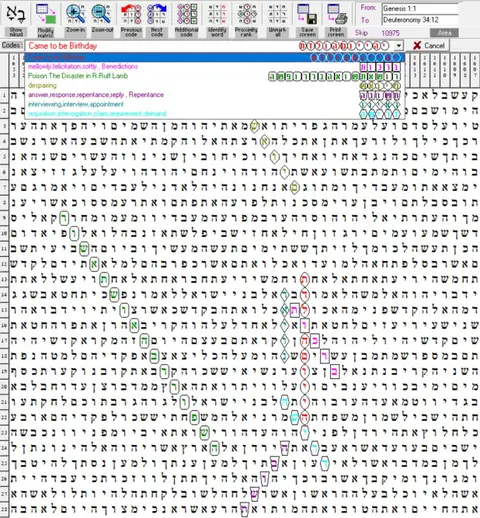Screen dimensions: 480x518
Task: Click the Zoom-in magnifier icon
Action: [75, 14]
